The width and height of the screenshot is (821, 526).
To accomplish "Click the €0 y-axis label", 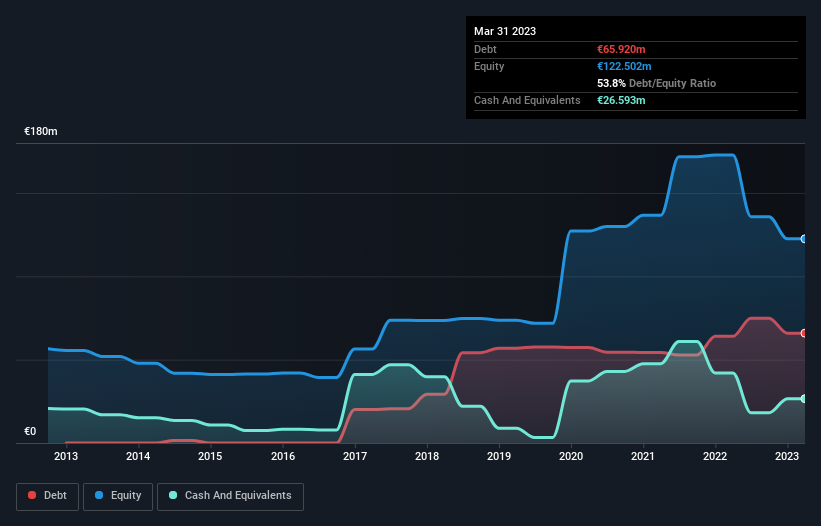I will [x=30, y=431].
